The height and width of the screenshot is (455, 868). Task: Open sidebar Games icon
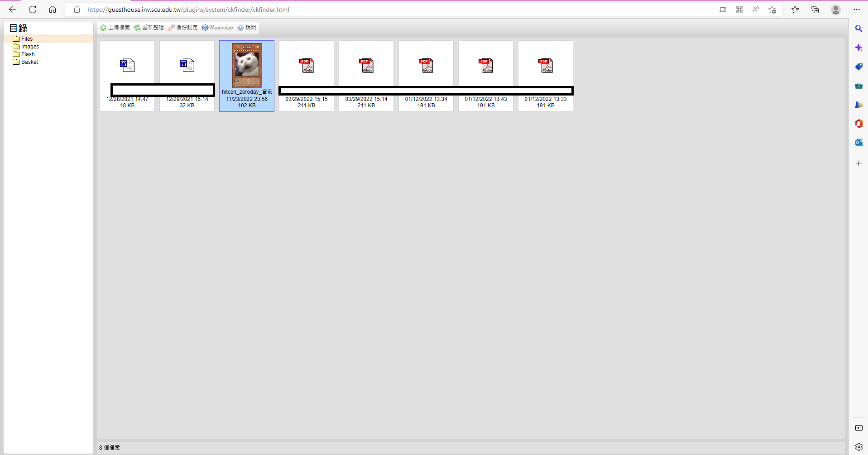[858, 105]
